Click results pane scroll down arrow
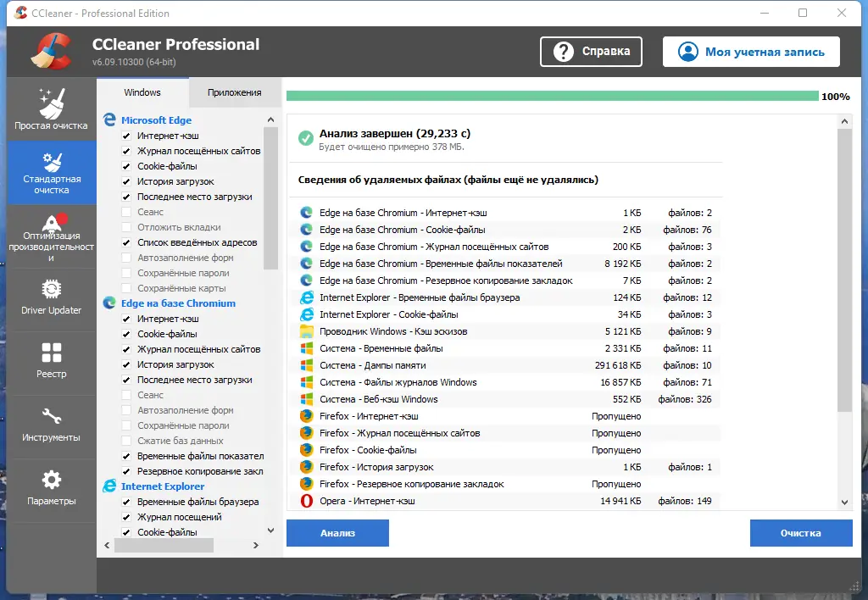The image size is (868, 600). [844, 503]
